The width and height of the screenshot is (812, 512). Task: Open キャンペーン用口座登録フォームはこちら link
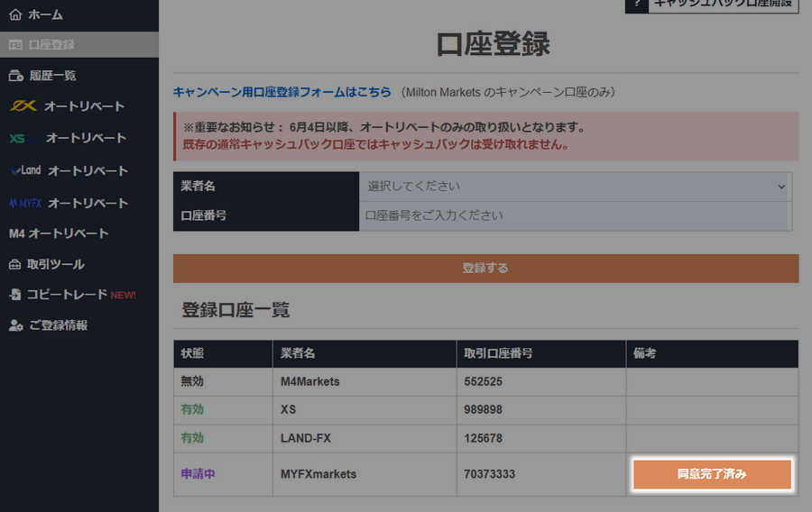[281, 92]
